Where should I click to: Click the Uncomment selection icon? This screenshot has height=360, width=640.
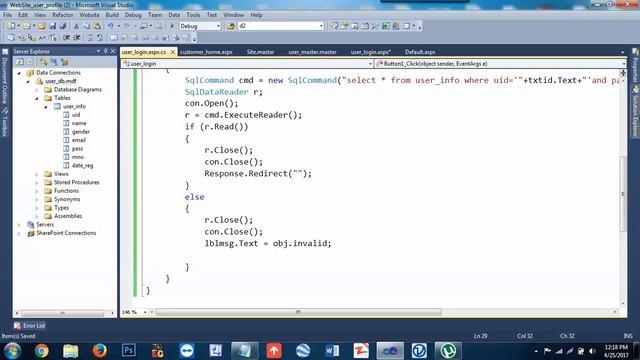[100, 38]
